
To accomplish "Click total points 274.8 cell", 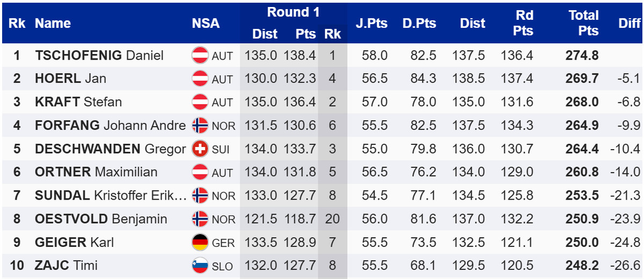I will click(x=582, y=55).
